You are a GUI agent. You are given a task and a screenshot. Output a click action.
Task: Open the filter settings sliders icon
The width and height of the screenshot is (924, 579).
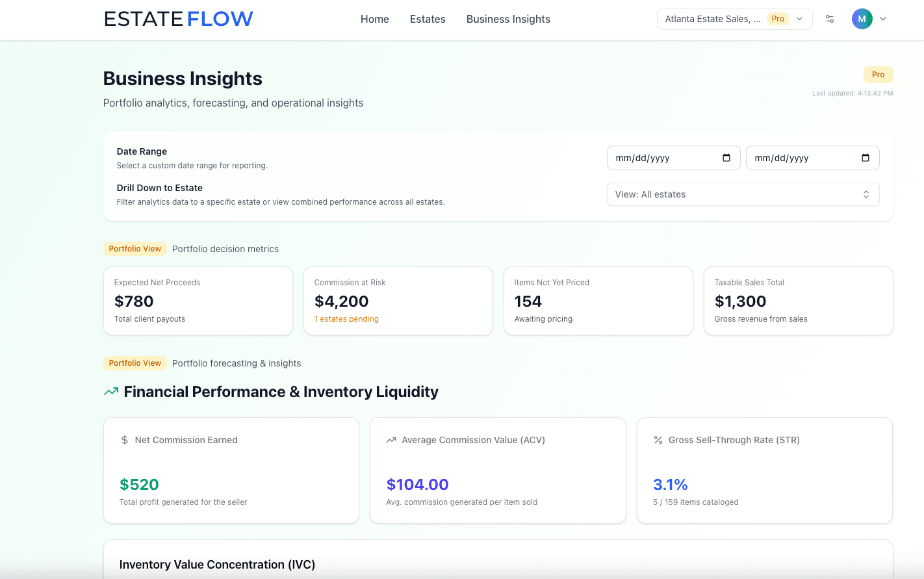[x=830, y=19]
